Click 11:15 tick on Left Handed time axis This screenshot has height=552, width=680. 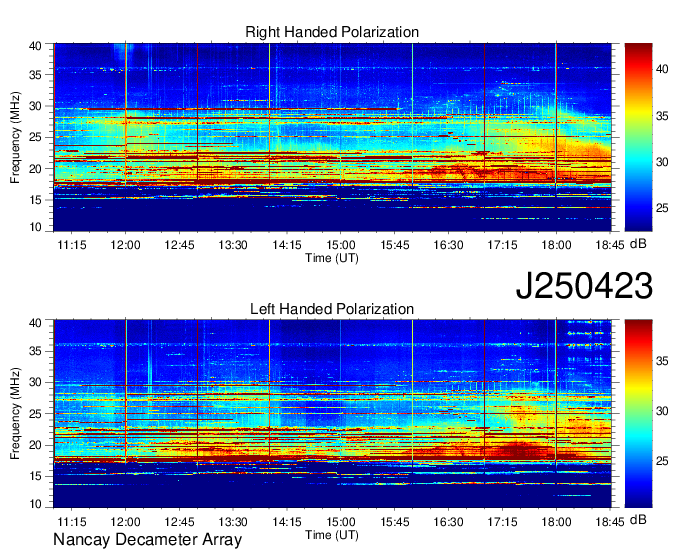coord(72,522)
